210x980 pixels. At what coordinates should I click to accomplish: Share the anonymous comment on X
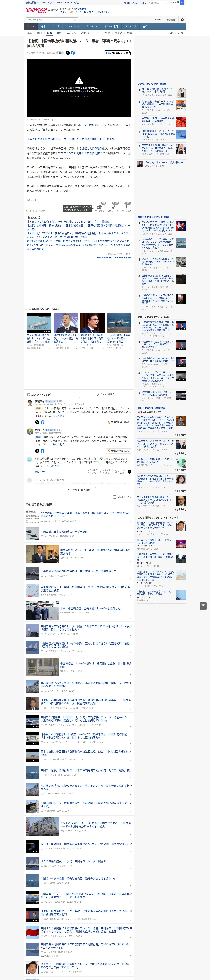pos(130,471)
